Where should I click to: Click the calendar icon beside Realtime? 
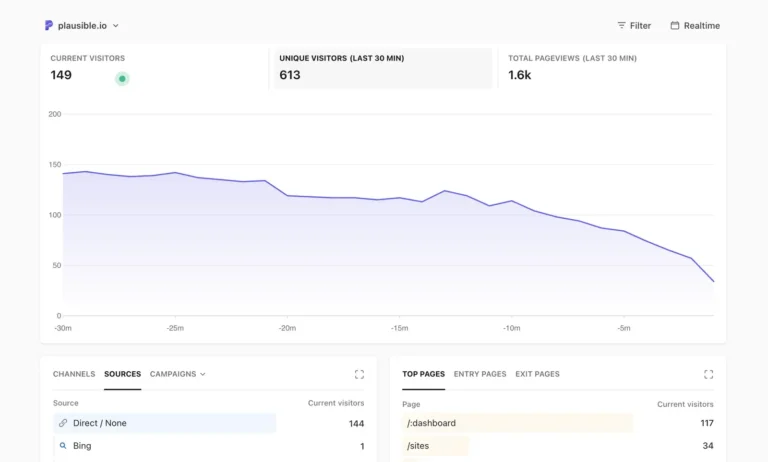674,25
